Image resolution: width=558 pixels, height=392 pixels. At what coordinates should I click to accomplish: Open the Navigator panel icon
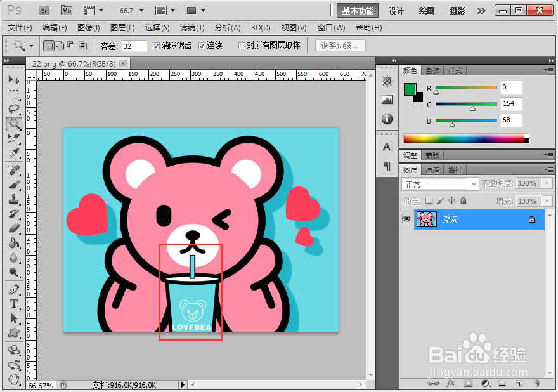[387, 81]
